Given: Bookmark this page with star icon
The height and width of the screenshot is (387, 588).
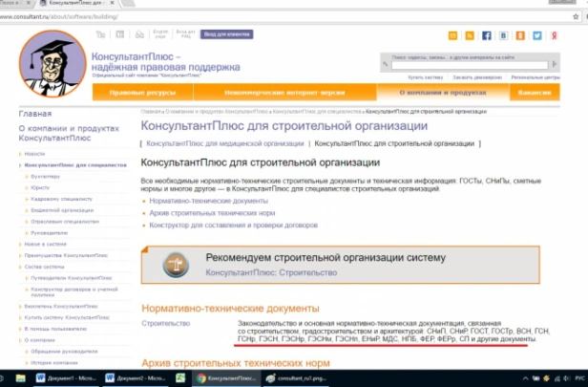Looking at the screenshot, I should [x=576, y=16].
